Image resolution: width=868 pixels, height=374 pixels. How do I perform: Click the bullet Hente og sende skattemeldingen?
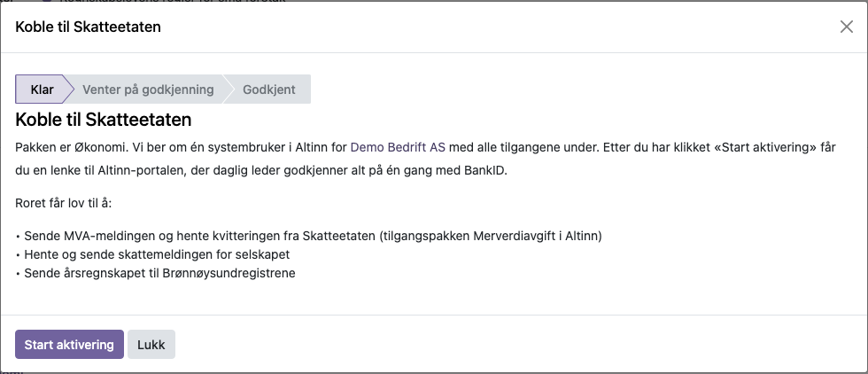pos(152,255)
